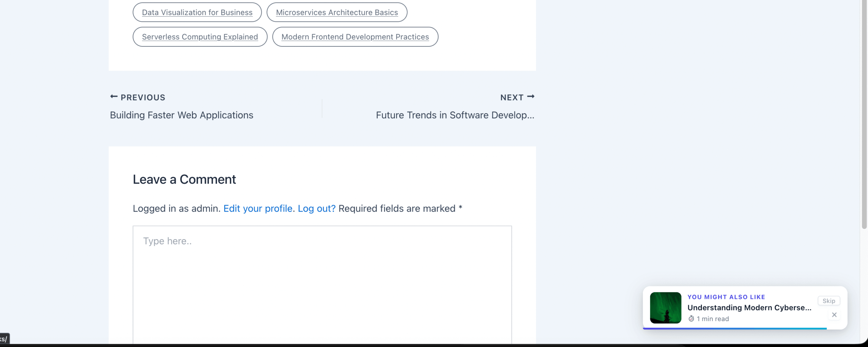Close the recommendation popup with X
868x347 pixels.
click(x=834, y=315)
